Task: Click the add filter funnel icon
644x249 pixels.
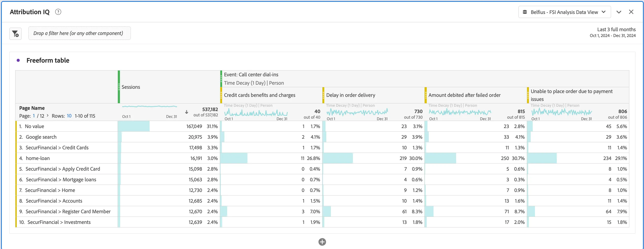Action: (x=15, y=34)
